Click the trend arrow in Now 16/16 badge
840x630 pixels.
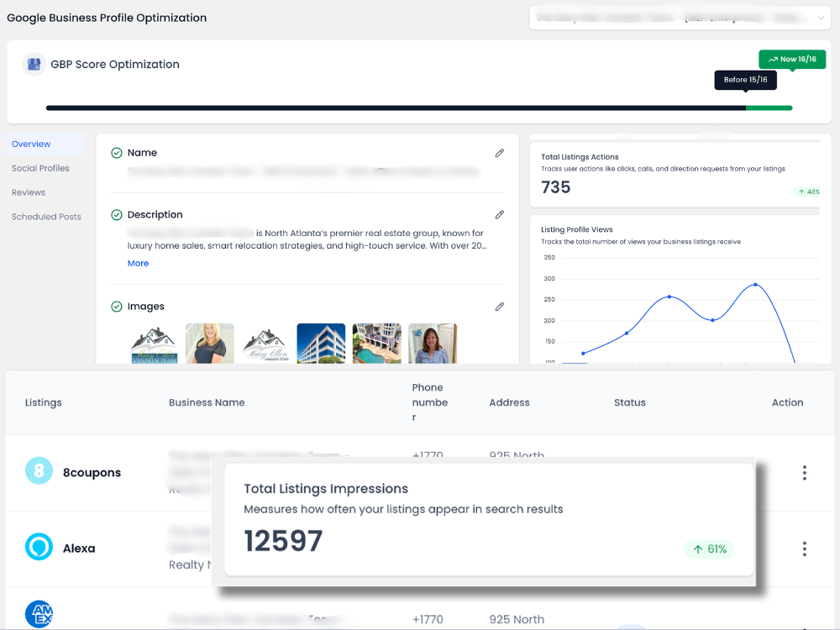774,59
